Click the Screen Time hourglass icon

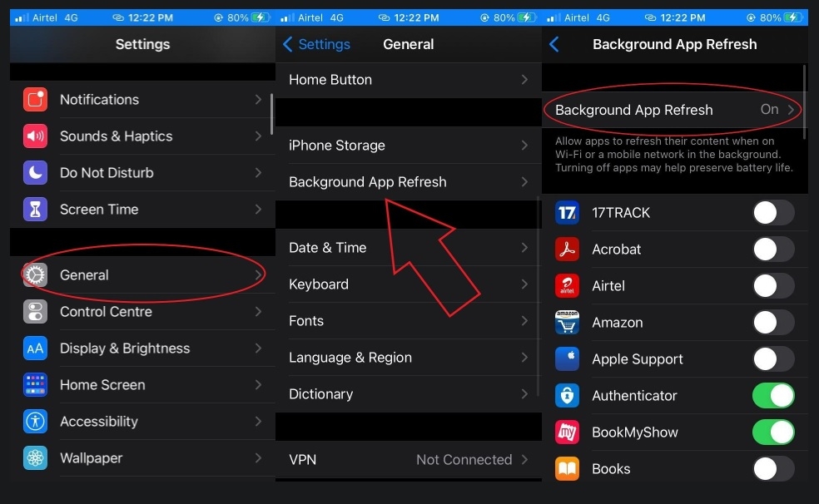pos(34,210)
